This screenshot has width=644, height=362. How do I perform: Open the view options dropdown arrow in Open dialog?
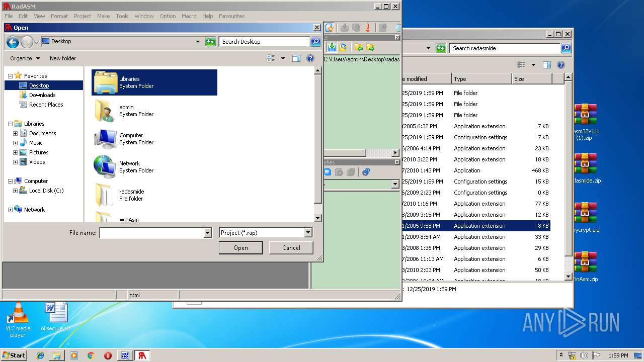[283, 58]
